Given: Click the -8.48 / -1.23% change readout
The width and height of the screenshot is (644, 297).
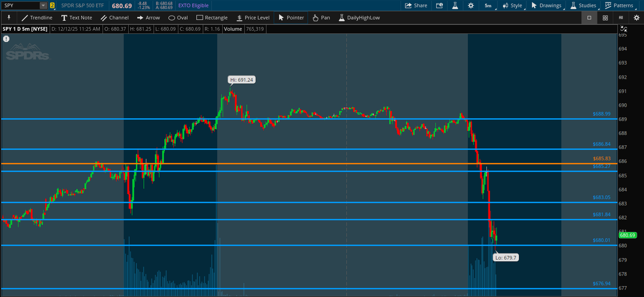Looking at the screenshot, I should (x=143, y=5).
